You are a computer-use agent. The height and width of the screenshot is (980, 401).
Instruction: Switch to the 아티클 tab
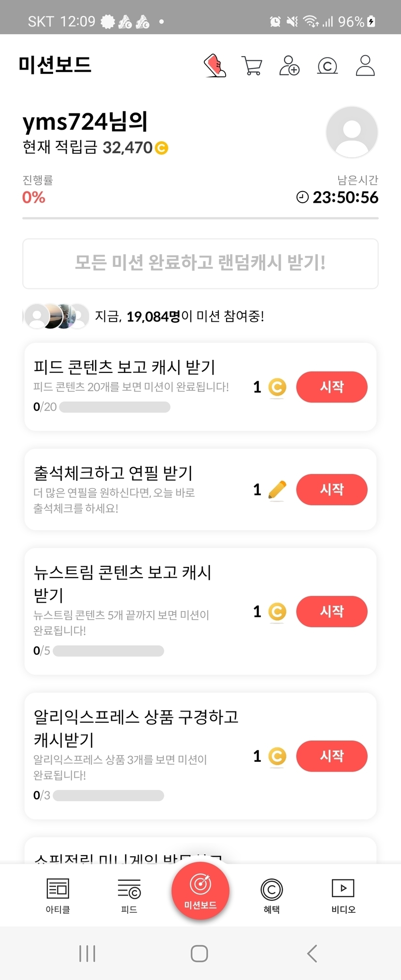pos(58,896)
